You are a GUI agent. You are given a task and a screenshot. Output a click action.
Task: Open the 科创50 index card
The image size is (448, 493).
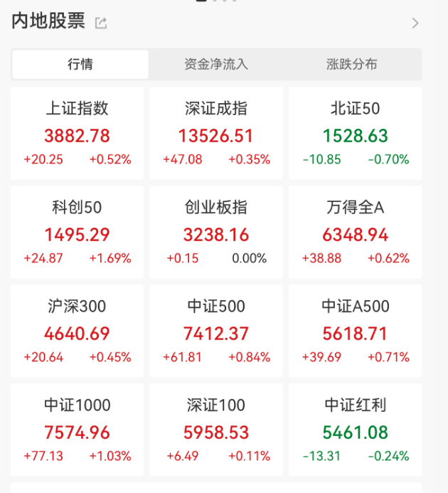77,232
